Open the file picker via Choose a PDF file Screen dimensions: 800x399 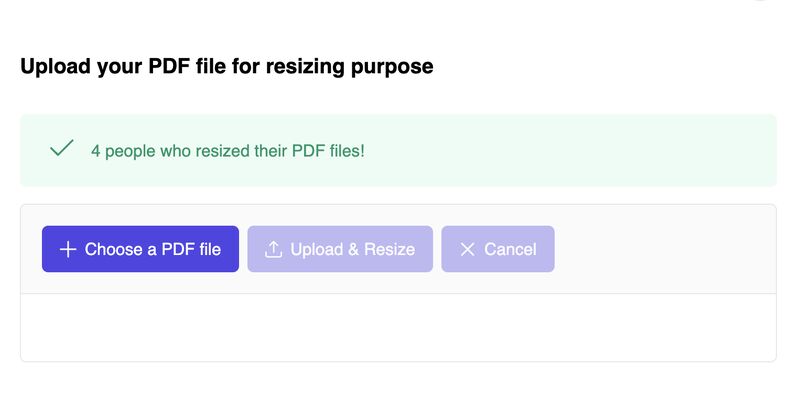pos(140,249)
